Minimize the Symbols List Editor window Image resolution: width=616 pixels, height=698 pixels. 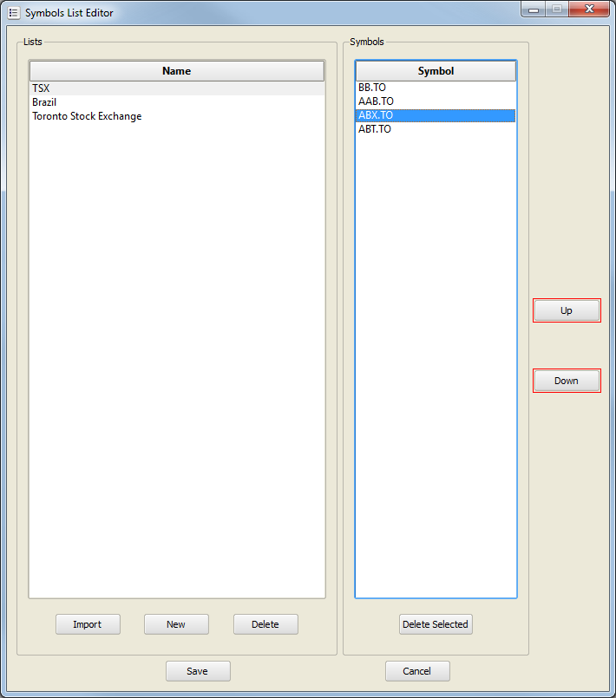(533, 10)
